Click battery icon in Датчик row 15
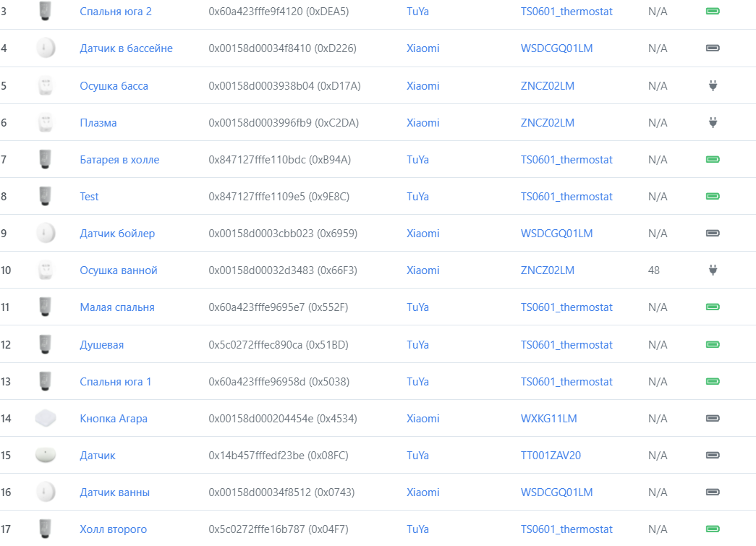This screenshot has width=756, height=546. coord(713,455)
